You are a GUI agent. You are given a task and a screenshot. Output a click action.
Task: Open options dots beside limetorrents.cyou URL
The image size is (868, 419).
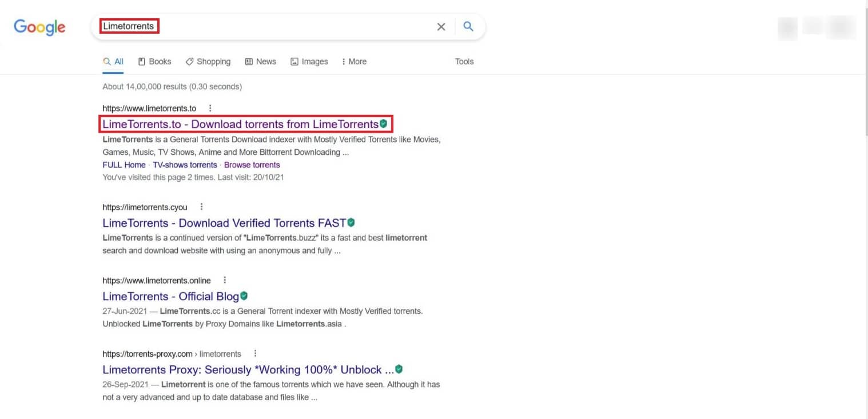click(201, 207)
